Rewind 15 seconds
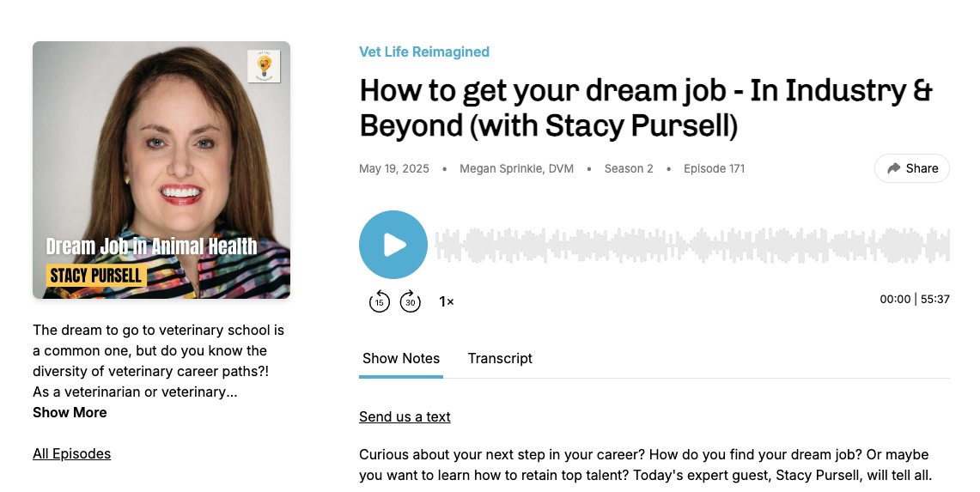 click(x=380, y=301)
